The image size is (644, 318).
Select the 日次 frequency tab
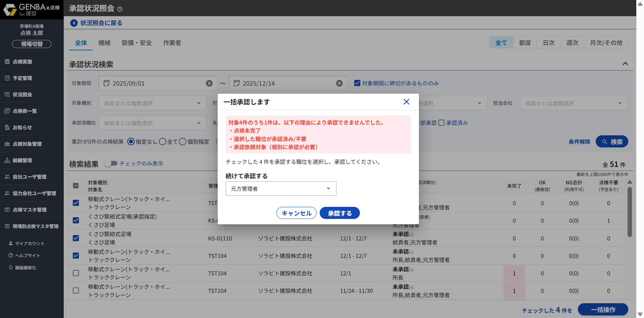[x=548, y=43]
